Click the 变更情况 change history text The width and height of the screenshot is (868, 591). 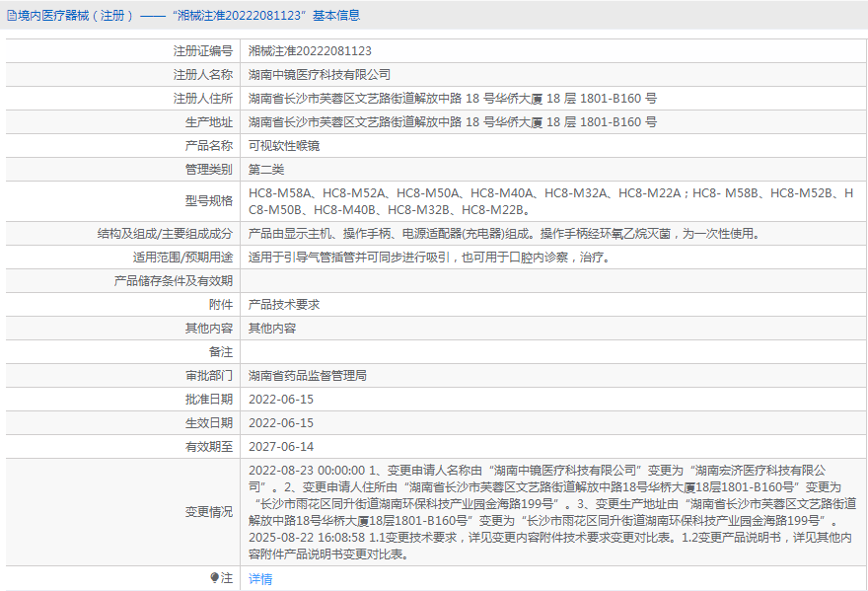click(552, 512)
